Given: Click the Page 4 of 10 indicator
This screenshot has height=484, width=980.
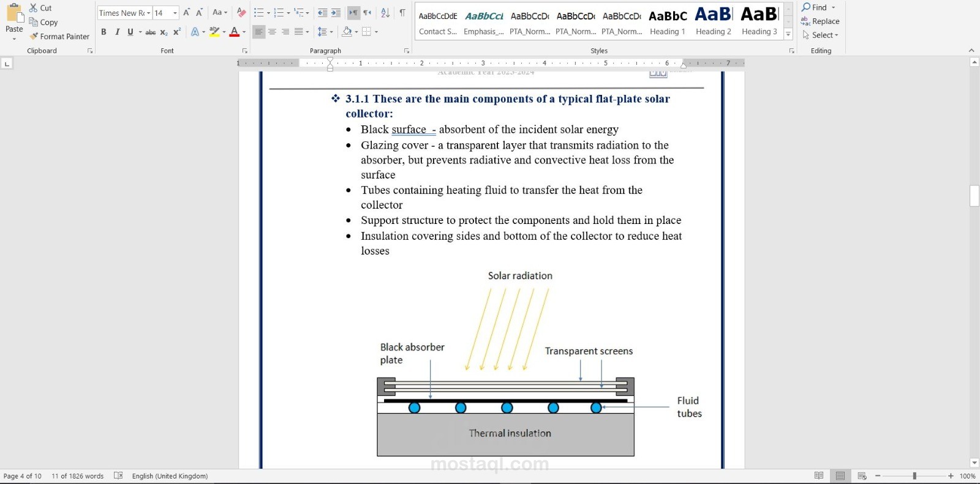Looking at the screenshot, I should [x=23, y=476].
